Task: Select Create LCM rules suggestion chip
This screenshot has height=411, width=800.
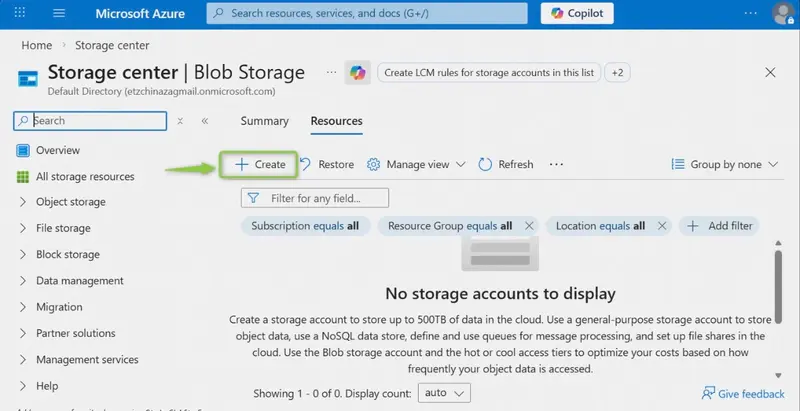Action: click(489, 72)
